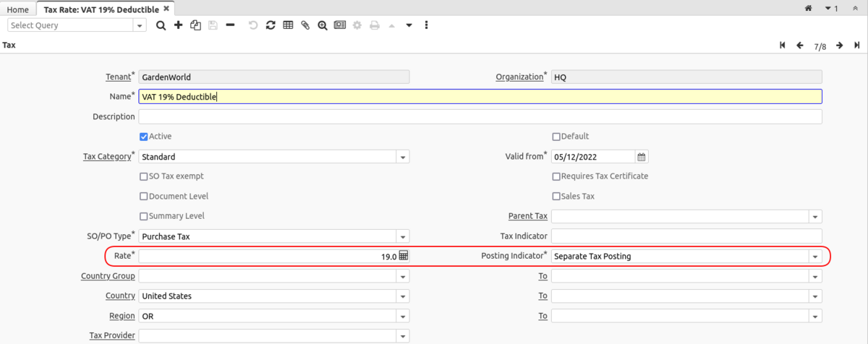
Task: Switch to grid view with the table icon
Action: pos(288,25)
